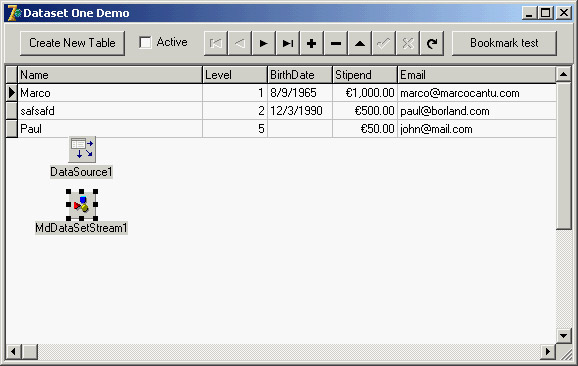Click the row indicator for the safsafd row
This screenshot has width=578, height=366.
pyautogui.click(x=11, y=111)
